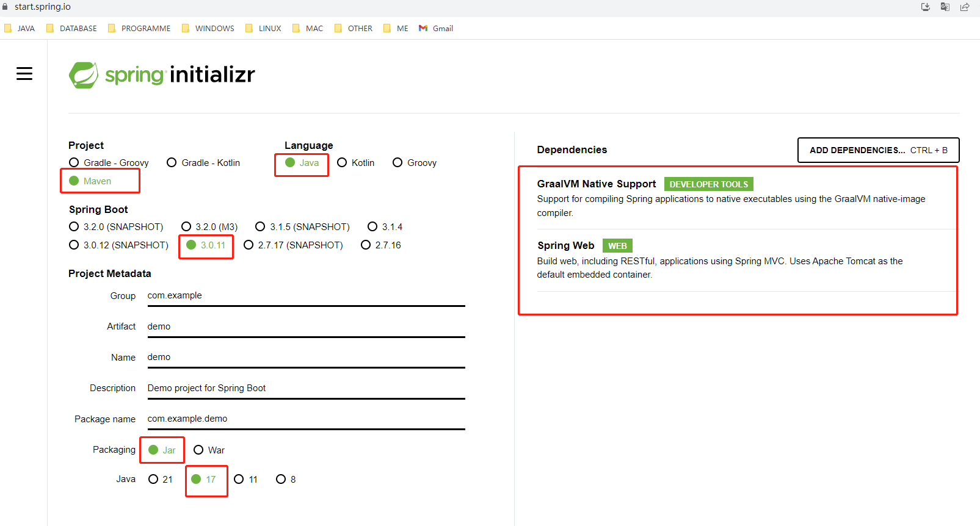Screen dimensions: 980x526
Task: Open the hamburger side menu
Action: (x=24, y=74)
